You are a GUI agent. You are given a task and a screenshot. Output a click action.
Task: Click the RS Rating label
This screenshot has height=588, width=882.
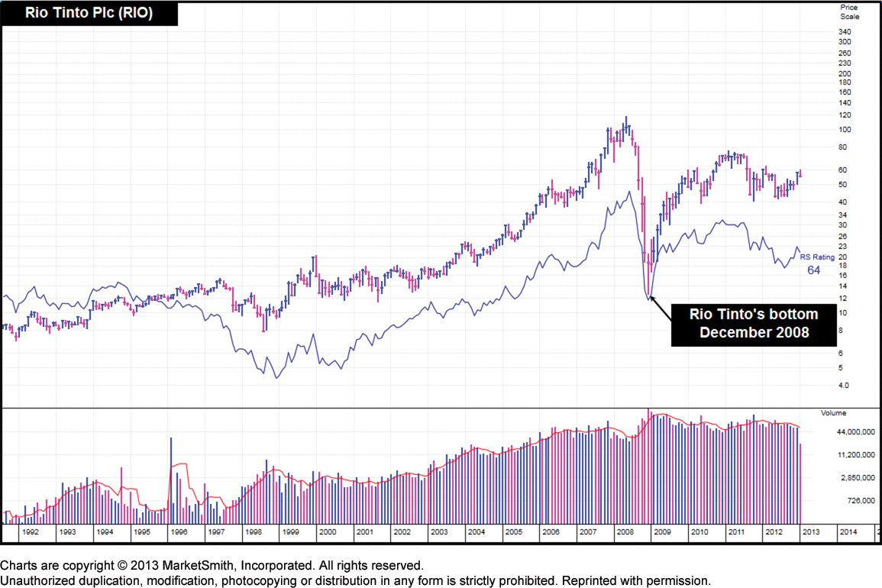(x=817, y=257)
